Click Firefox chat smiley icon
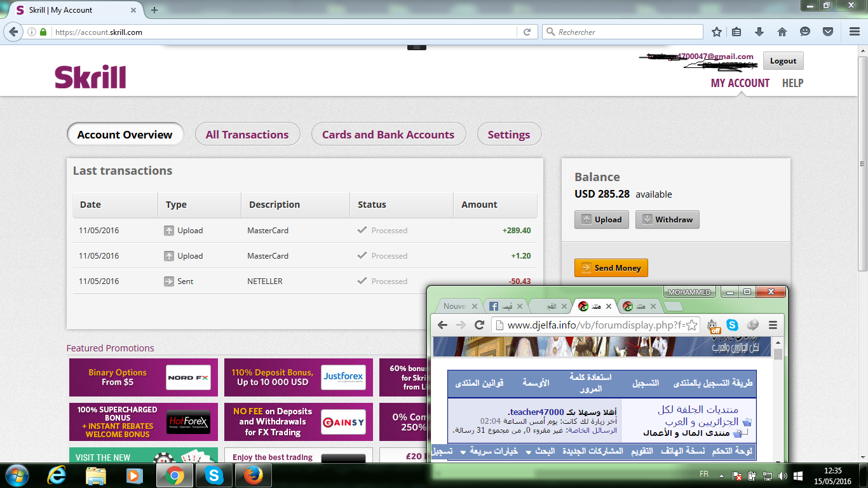This screenshot has height=488, width=868. click(805, 32)
